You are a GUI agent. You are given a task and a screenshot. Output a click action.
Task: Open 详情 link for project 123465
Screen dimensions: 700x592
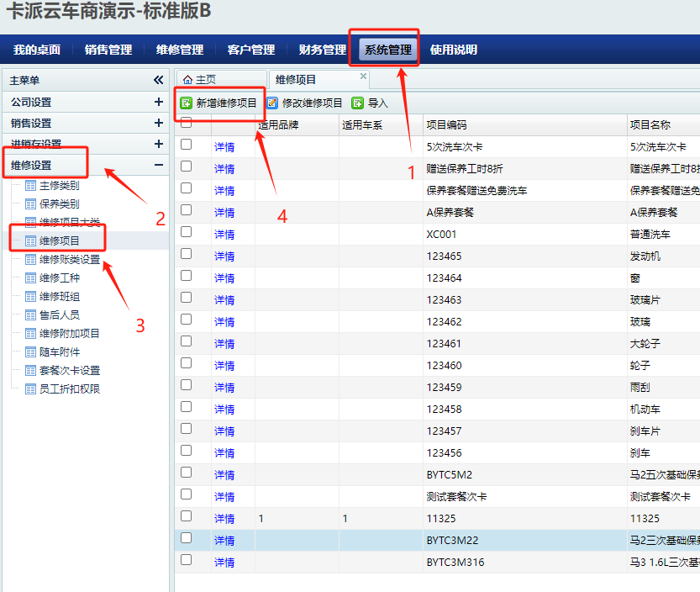point(224,256)
